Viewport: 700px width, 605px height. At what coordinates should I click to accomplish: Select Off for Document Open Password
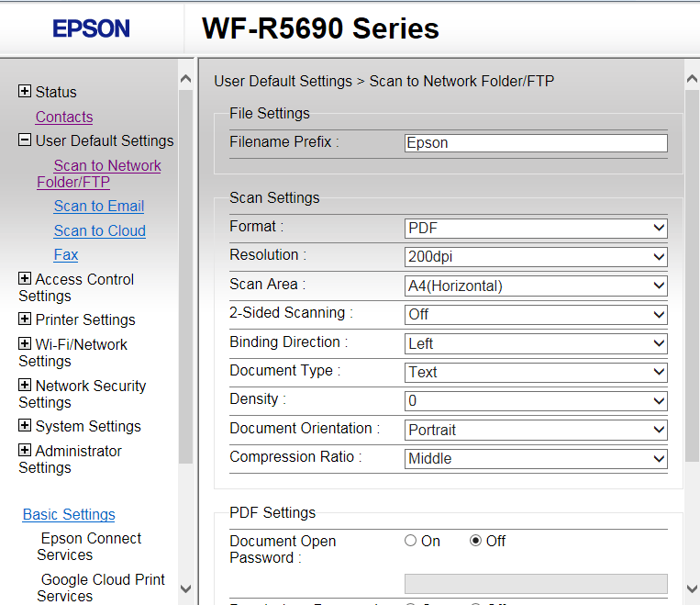pyautogui.click(x=475, y=541)
